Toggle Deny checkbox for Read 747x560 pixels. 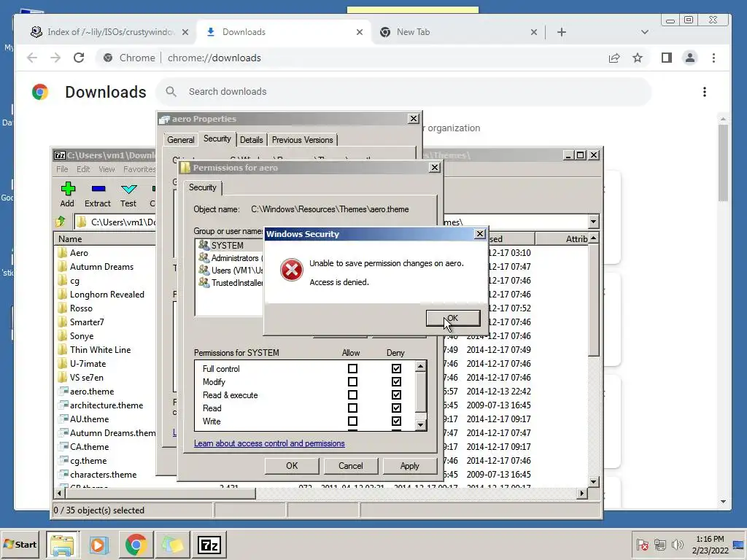tap(396, 408)
